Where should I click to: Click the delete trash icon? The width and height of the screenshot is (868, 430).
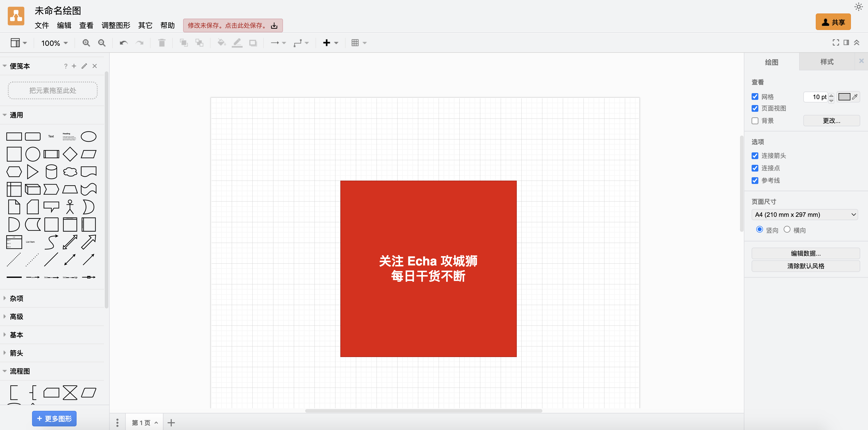(x=162, y=43)
